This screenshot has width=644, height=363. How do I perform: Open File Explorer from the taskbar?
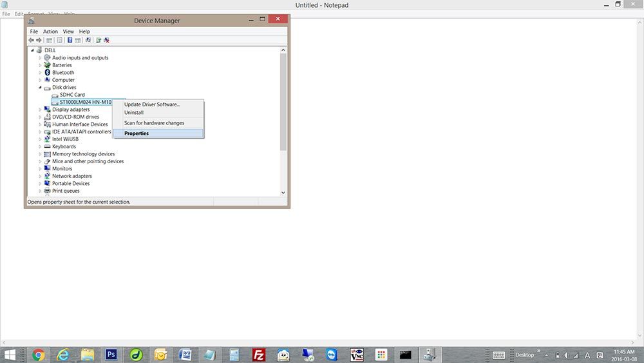(x=87, y=355)
